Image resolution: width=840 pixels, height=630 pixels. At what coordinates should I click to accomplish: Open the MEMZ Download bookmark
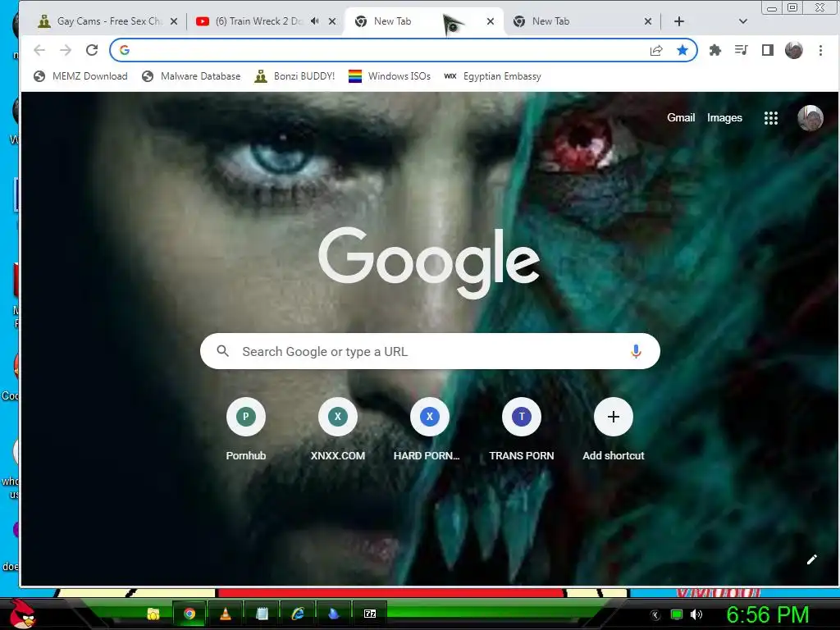(x=80, y=76)
